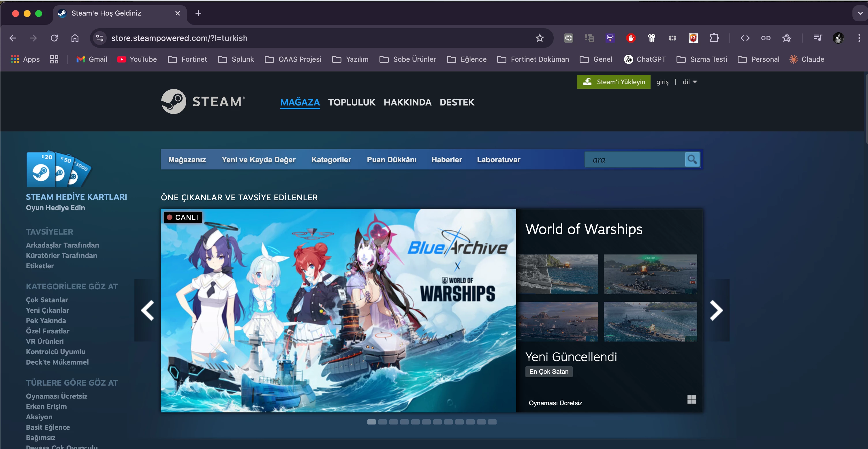Image resolution: width=868 pixels, height=449 pixels.
Task: Expand the tab search dropdown arrow
Action: (x=860, y=13)
